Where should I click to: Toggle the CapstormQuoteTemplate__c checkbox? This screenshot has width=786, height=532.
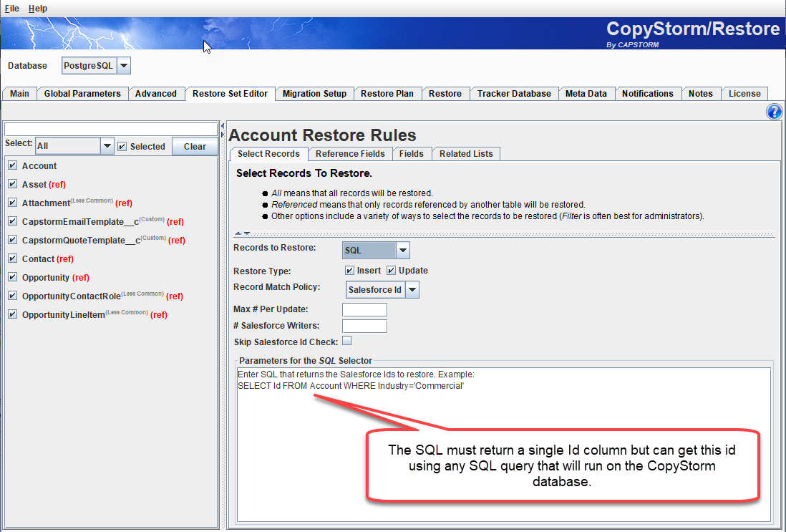click(x=13, y=239)
